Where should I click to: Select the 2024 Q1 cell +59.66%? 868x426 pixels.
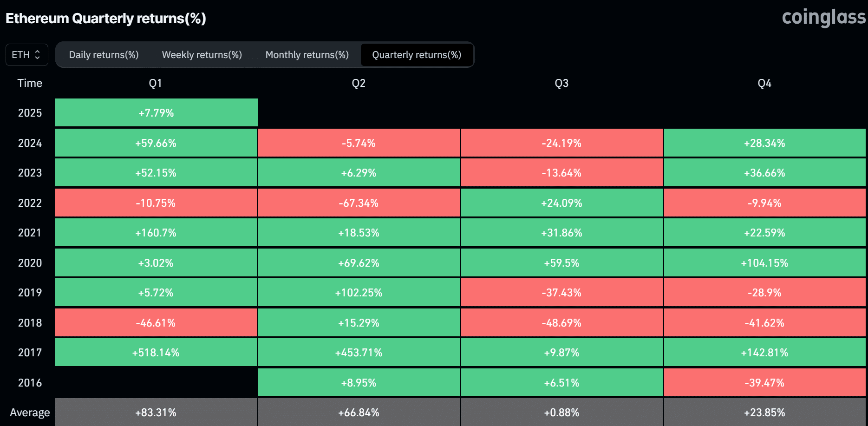coord(156,143)
